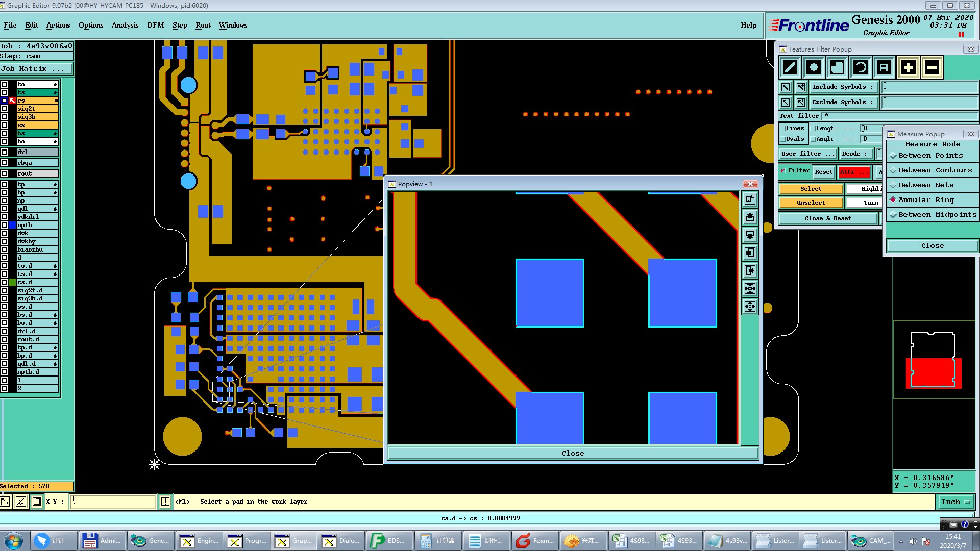Select the line feature filter icon
Image resolution: width=980 pixels, height=551 pixels.
coord(790,67)
